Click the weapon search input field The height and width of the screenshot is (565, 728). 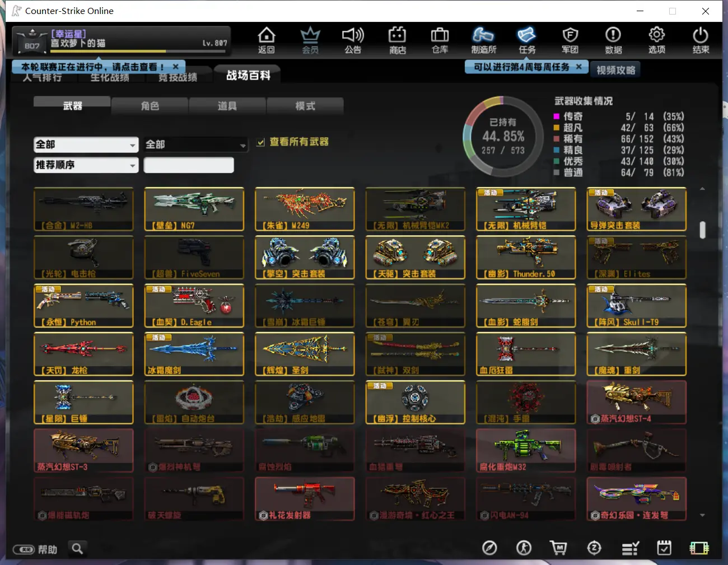[189, 165]
